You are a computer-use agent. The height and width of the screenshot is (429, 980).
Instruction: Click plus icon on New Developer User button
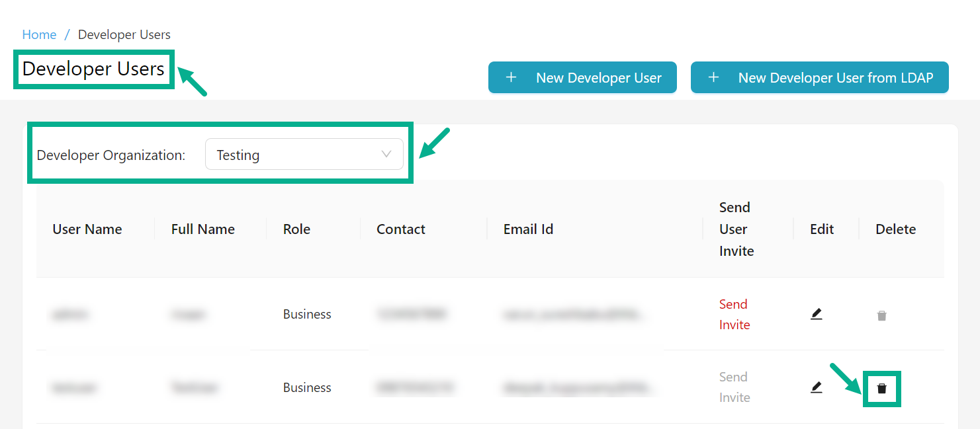511,78
